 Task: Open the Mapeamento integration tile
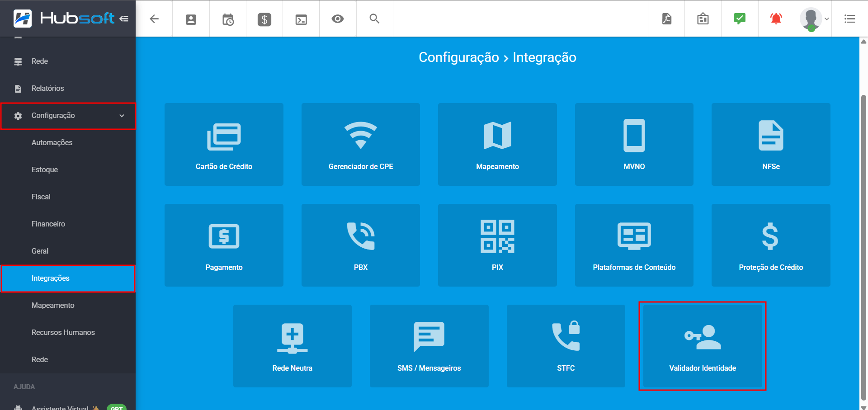(x=497, y=144)
